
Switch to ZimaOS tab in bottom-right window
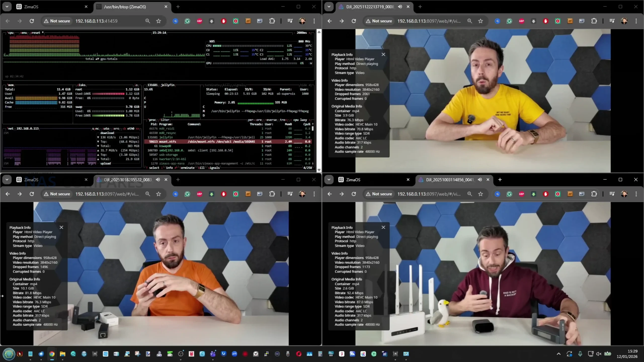[x=353, y=179]
